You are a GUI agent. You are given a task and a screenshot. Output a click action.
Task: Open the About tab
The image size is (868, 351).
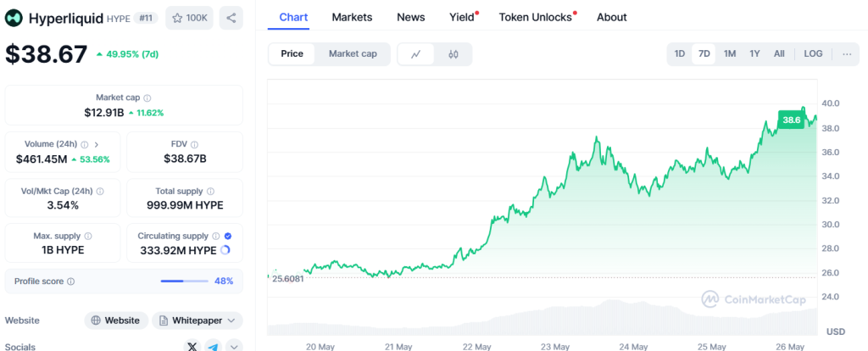pos(612,17)
